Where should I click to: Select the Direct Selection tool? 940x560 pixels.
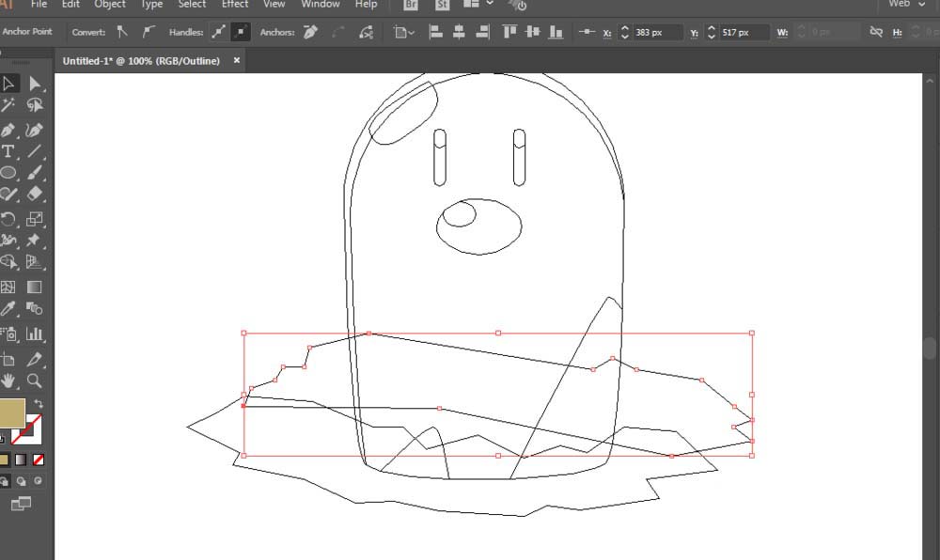(36, 84)
